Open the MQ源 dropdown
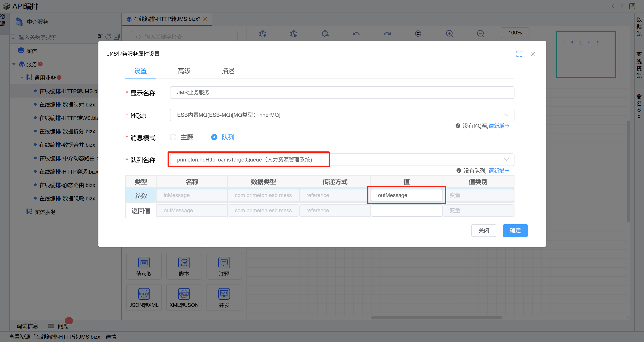 point(506,115)
